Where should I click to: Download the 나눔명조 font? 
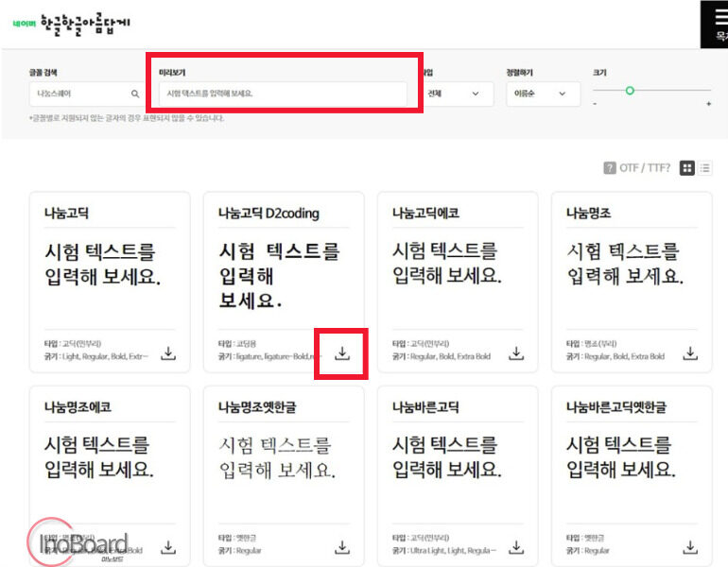pos(690,353)
